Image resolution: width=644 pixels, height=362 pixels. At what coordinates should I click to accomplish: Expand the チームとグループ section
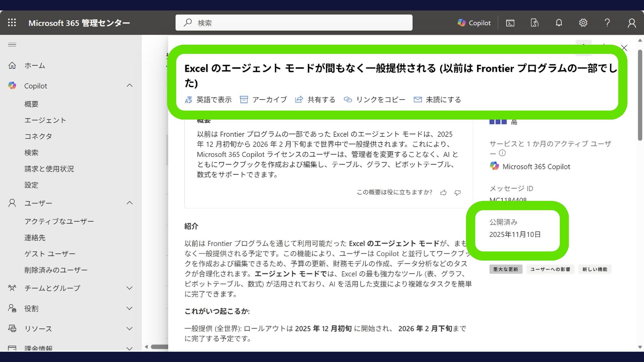point(129,288)
